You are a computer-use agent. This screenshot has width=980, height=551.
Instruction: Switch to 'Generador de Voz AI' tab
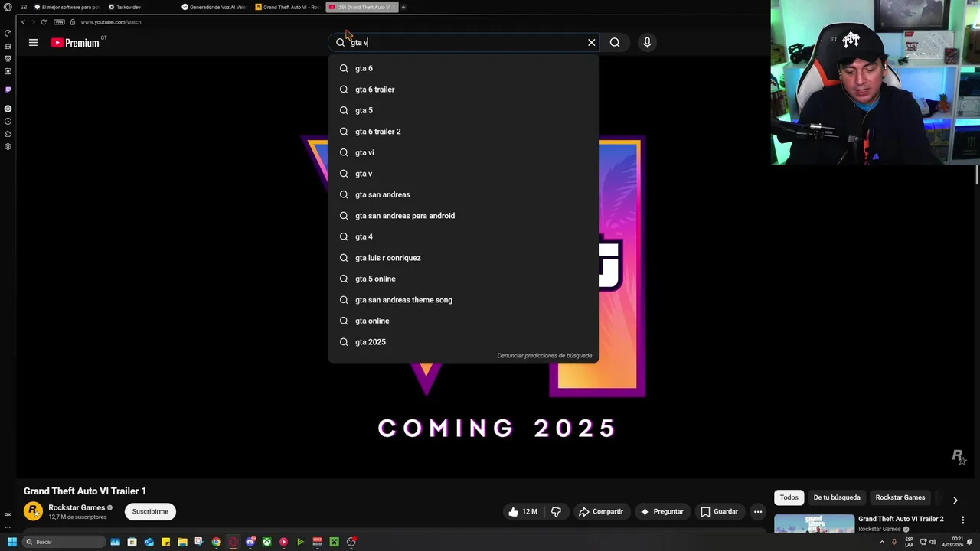(x=214, y=7)
